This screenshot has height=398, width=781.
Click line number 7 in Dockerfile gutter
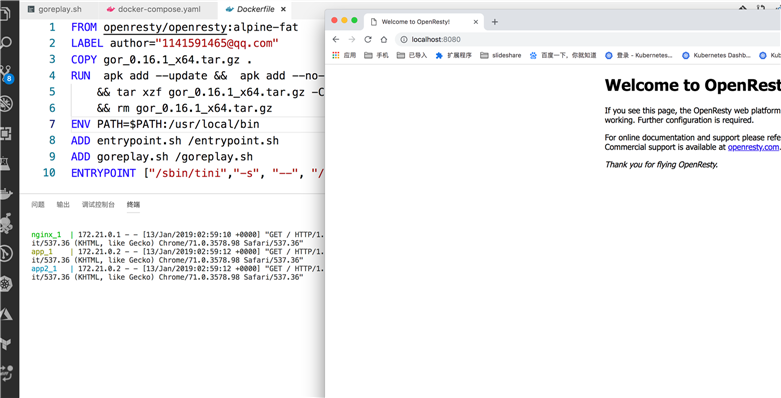(52, 124)
